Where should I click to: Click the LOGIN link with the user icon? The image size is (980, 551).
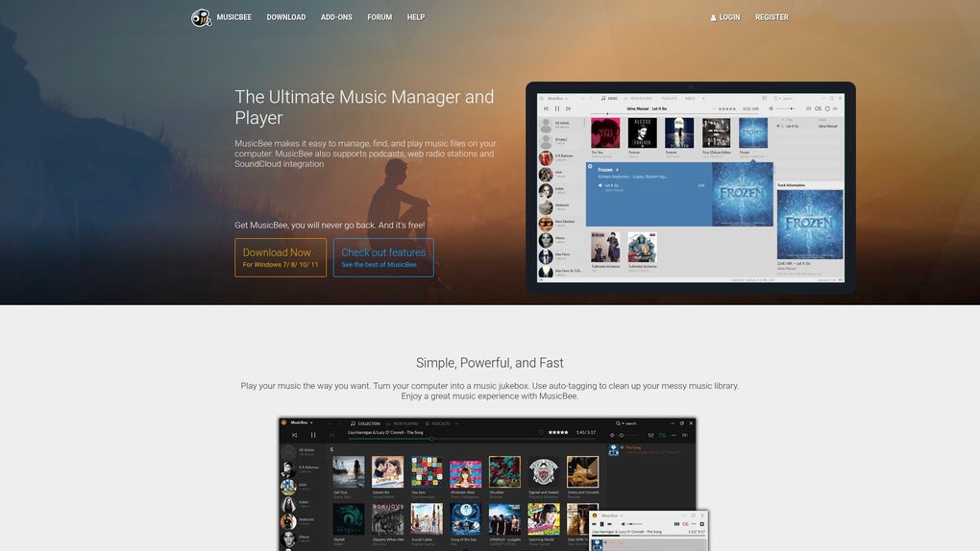(x=725, y=17)
